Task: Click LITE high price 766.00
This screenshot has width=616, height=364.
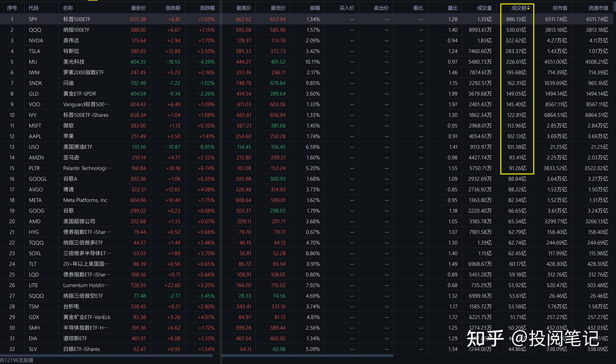Action: click(x=243, y=285)
